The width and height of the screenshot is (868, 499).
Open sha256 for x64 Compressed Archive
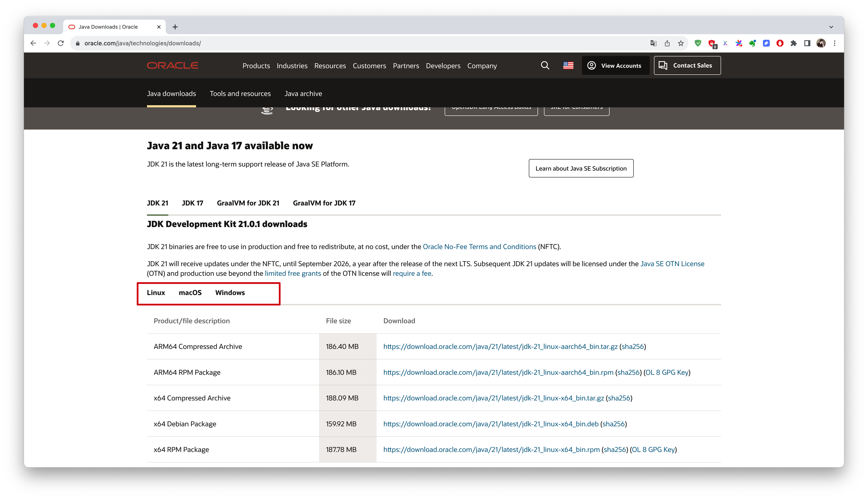(x=619, y=398)
